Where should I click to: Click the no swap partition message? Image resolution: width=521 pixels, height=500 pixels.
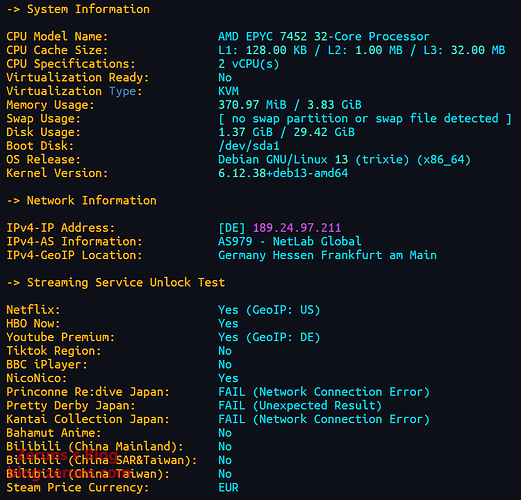[365, 119]
